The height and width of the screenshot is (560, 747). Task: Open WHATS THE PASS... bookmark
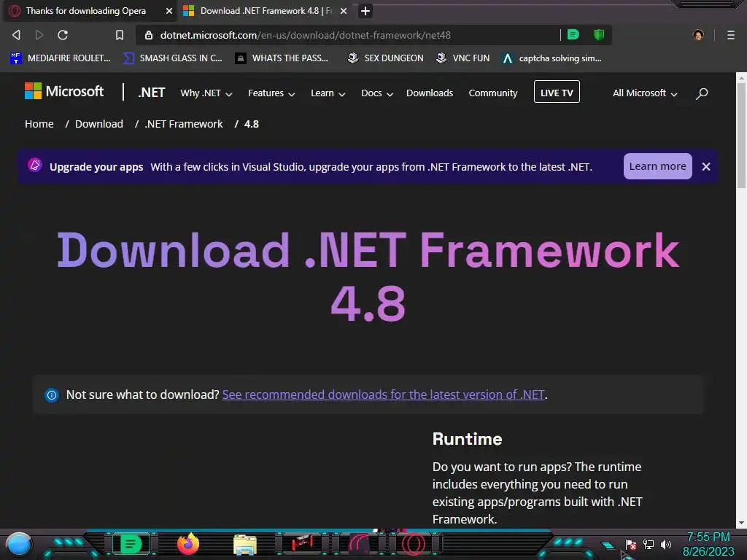(282, 58)
